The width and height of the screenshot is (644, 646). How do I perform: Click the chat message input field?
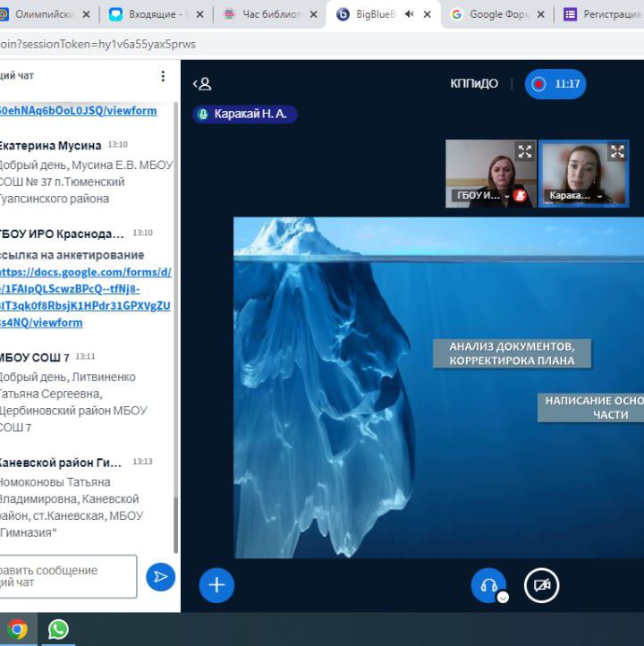pyautogui.click(x=67, y=576)
